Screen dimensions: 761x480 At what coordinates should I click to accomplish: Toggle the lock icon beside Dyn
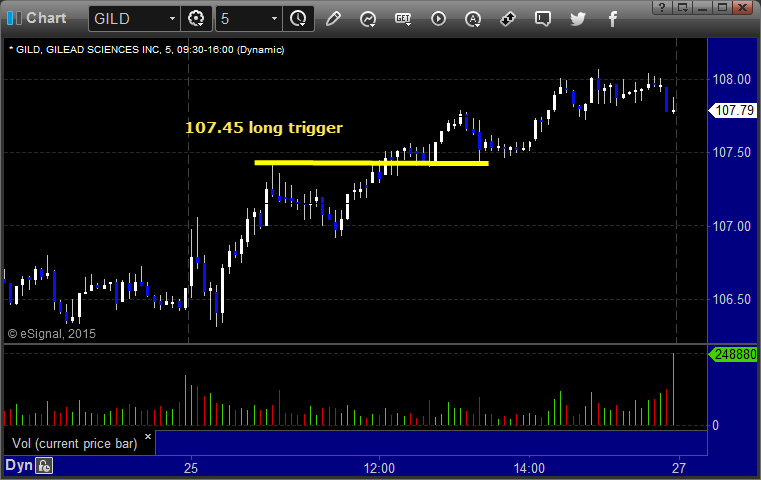pyautogui.click(x=44, y=466)
